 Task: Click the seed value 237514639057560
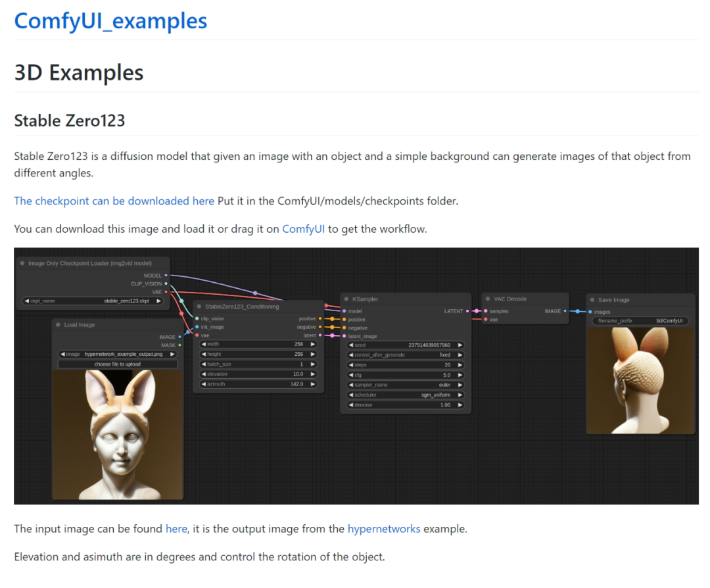point(429,345)
